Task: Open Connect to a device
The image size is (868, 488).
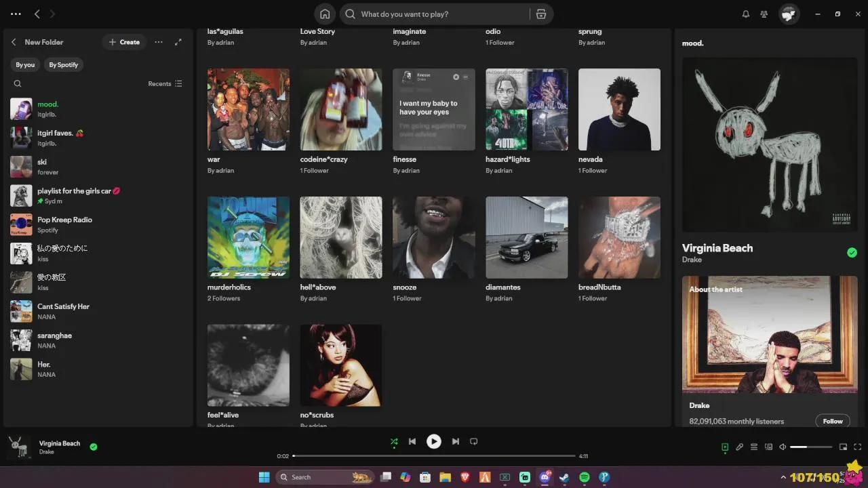Action: [768, 447]
